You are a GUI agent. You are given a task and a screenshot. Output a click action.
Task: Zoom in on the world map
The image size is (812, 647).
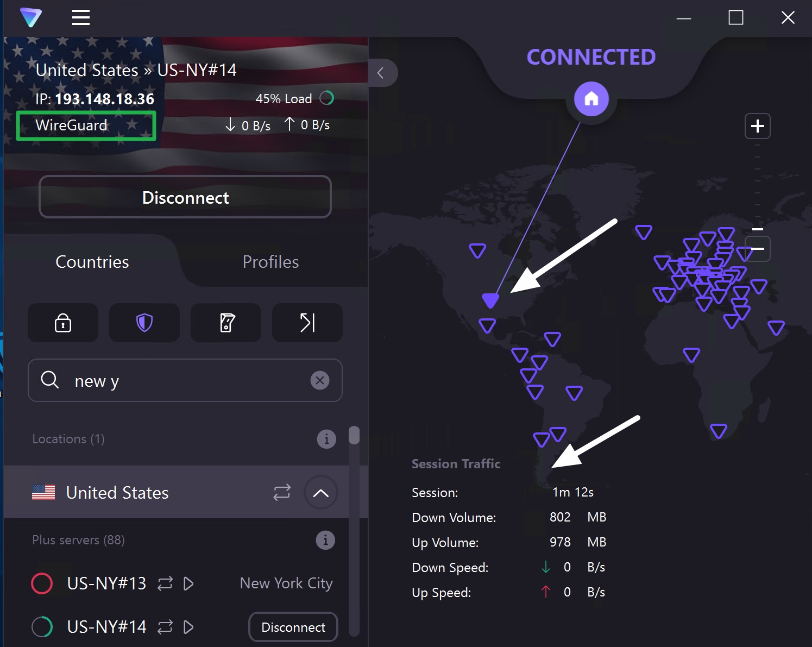pyautogui.click(x=757, y=125)
